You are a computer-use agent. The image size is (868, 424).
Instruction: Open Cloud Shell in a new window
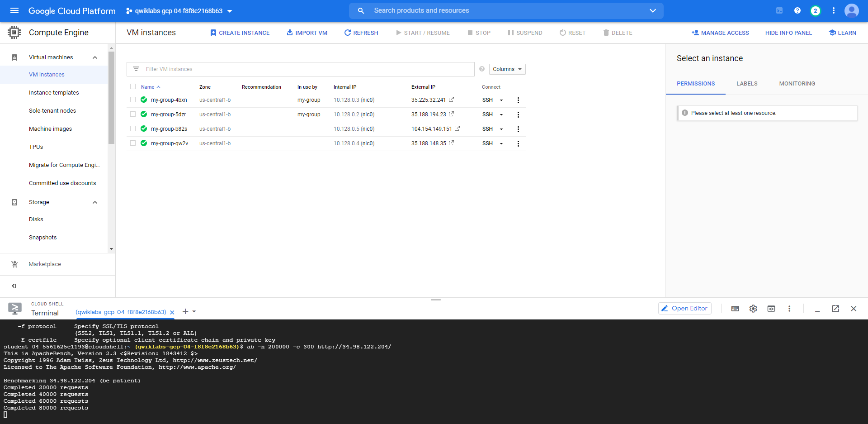835,309
